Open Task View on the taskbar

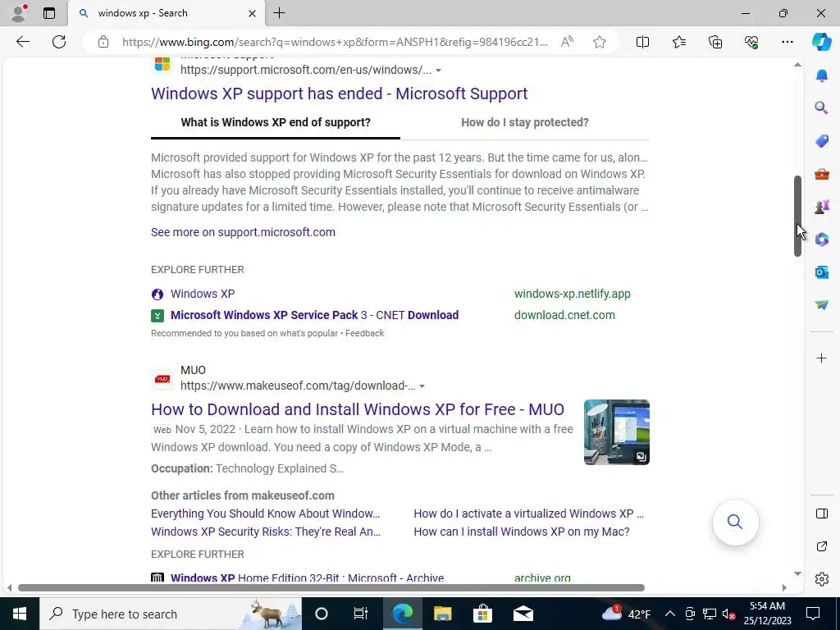click(x=361, y=614)
